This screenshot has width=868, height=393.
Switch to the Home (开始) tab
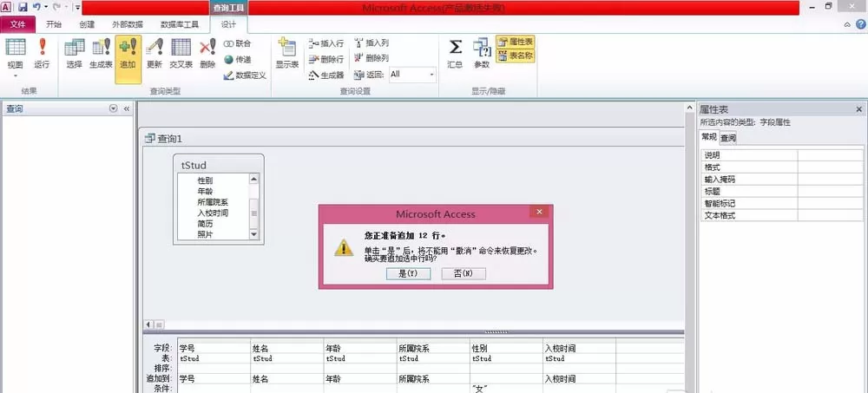(x=54, y=24)
